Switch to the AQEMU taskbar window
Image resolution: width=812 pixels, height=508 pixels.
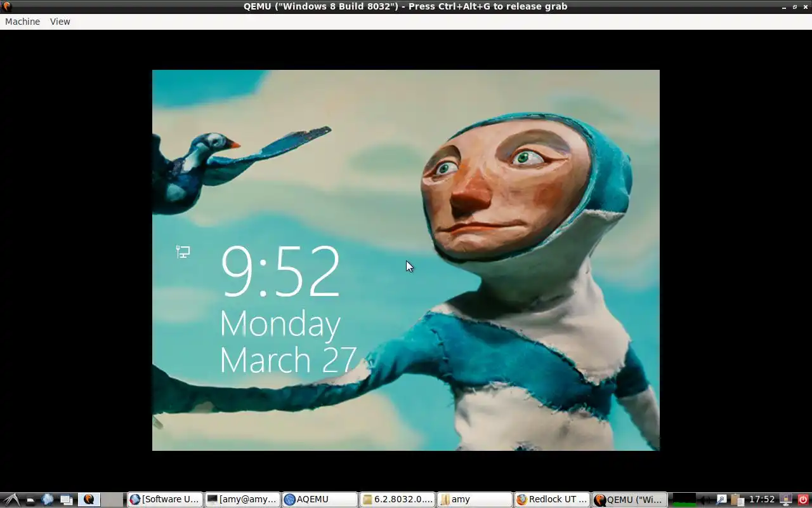320,499
